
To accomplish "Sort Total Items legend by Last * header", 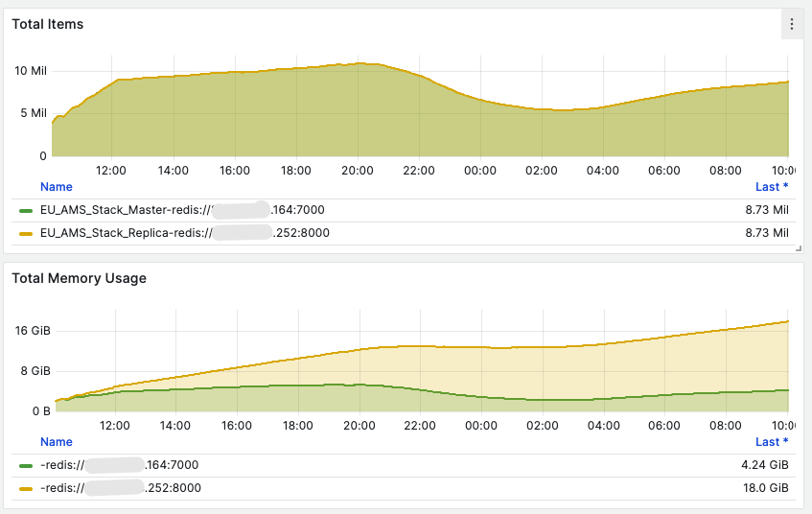I will (x=772, y=187).
